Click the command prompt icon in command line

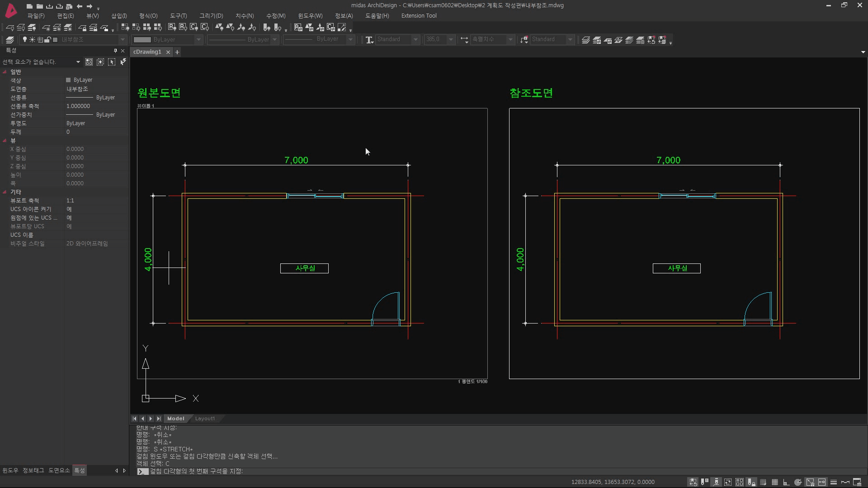pyautogui.click(x=142, y=471)
